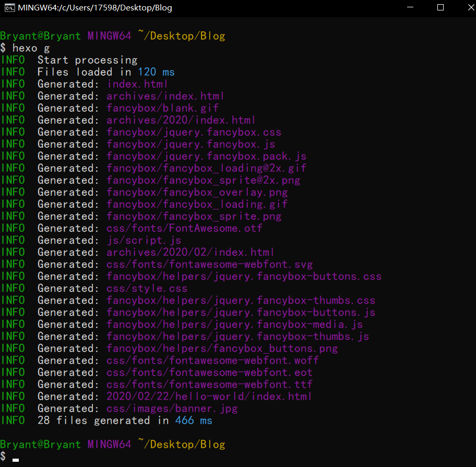Image resolution: width=476 pixels, height=467 pixels.
Task: Click the path 'fancybox/fancybox_loading@2x.gif'
Action: (207, 168)
